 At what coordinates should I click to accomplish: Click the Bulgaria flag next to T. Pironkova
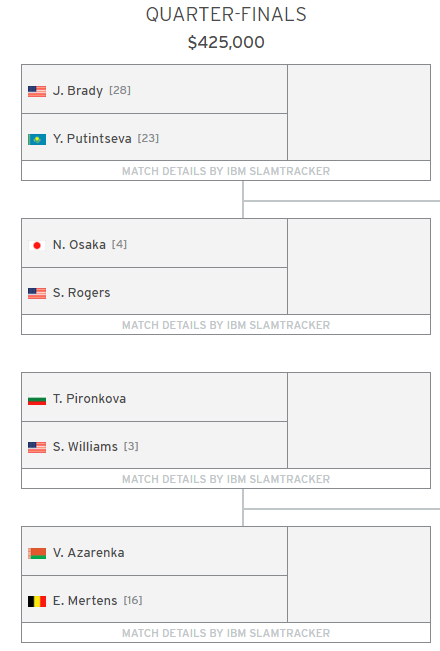(37, 399)
